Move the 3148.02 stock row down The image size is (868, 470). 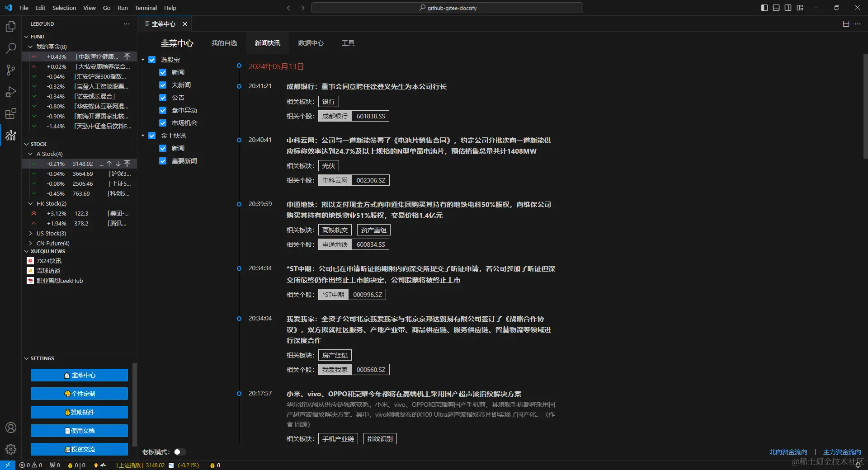[118, 164]
